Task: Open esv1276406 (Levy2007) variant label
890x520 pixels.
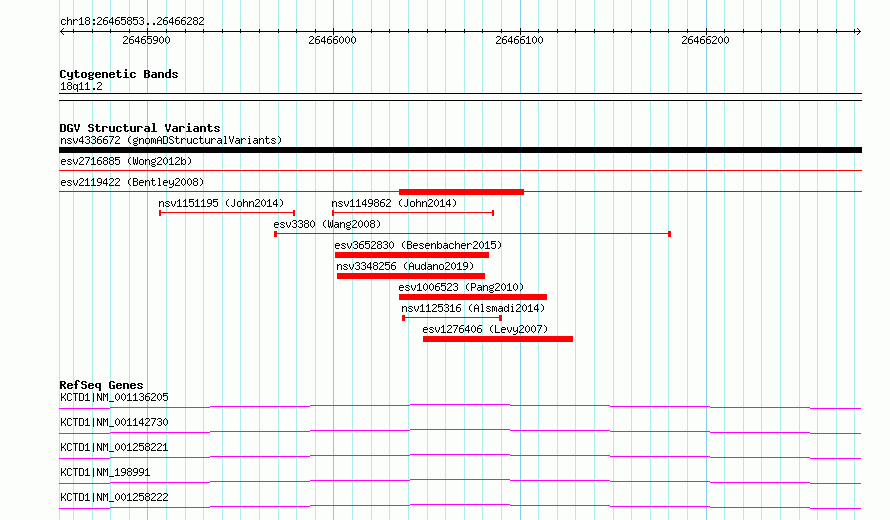Action: pos(485,329)
